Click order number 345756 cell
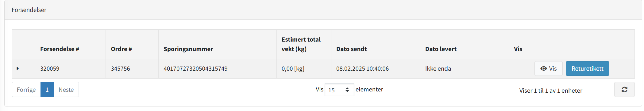This screenshot has width=644, height=111. [x=132, y=68]
